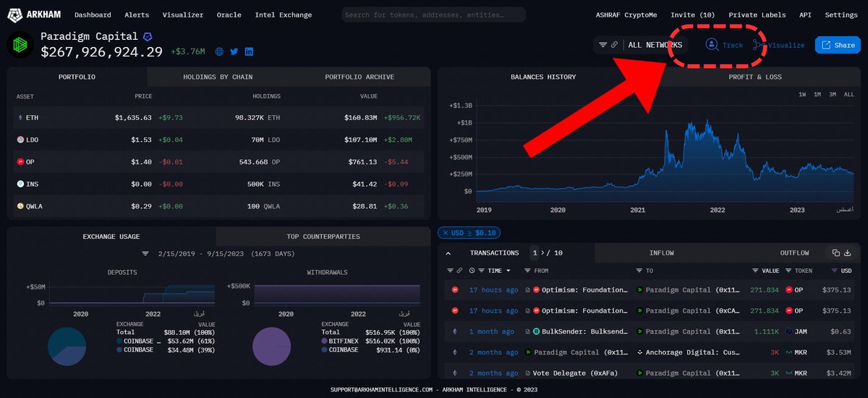Collapse the transactions panel with the chevron
Viewport: 868px width, 398px height.
point(447,253)
